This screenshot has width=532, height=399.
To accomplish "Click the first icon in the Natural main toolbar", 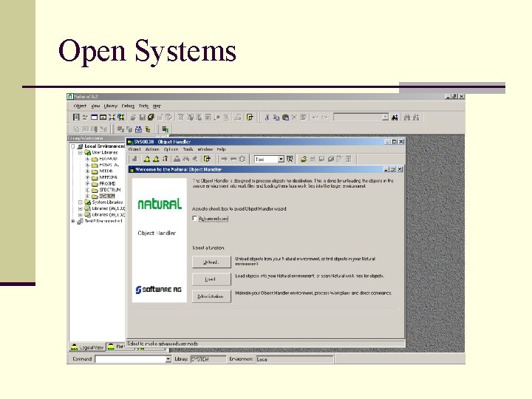I will tap(76, 117).
